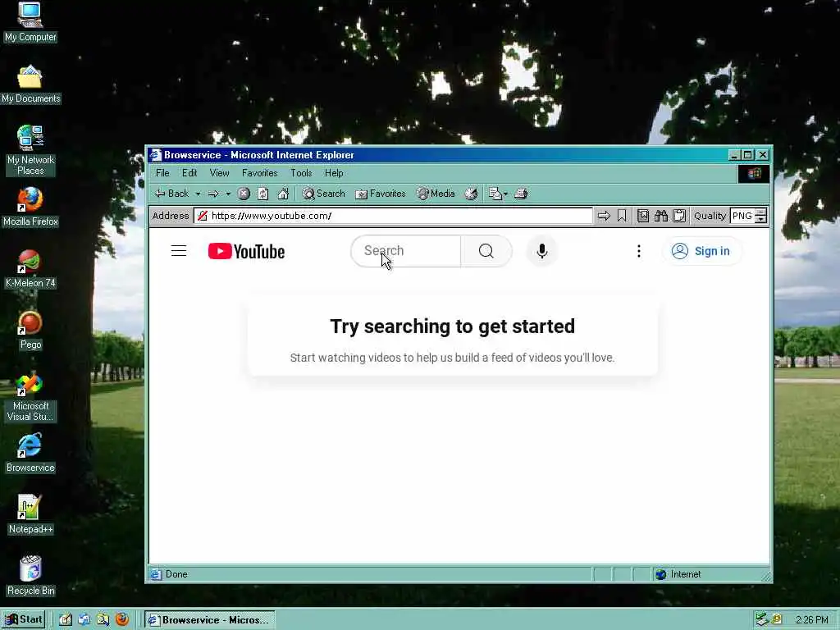The image size is (840, 630).
Task: Click the Internet zone status indicator
Action: click(x=678, y=574)
